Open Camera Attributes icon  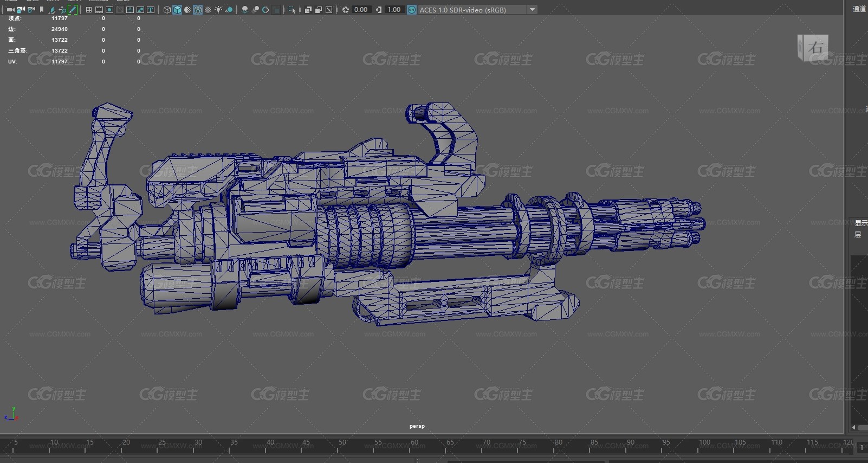31,10
